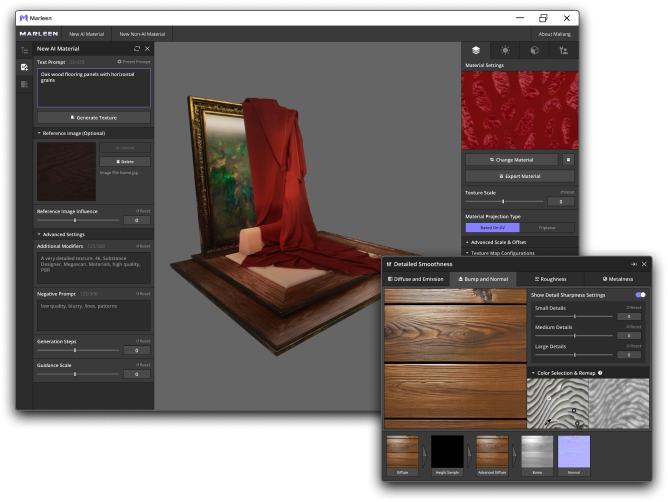Select the New AI Material sidebar icon
Viewport: 668px width, 502px height.
24,67
